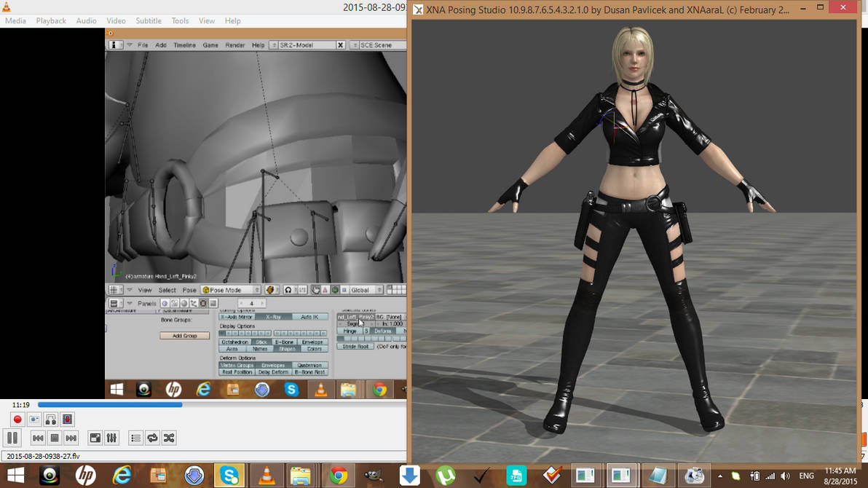The image size is (868, 488).
Task: Toggle the Auto IK option
Action: [x=309, y=317]
